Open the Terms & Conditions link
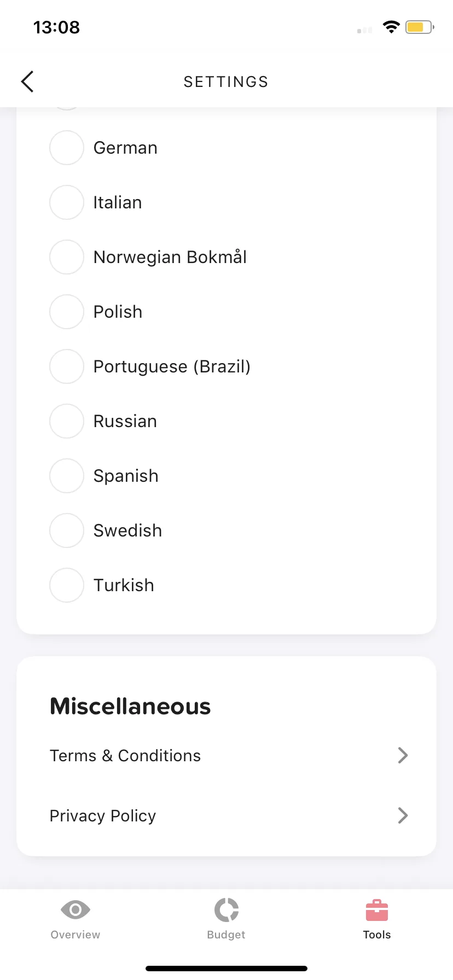 [125, 755]
